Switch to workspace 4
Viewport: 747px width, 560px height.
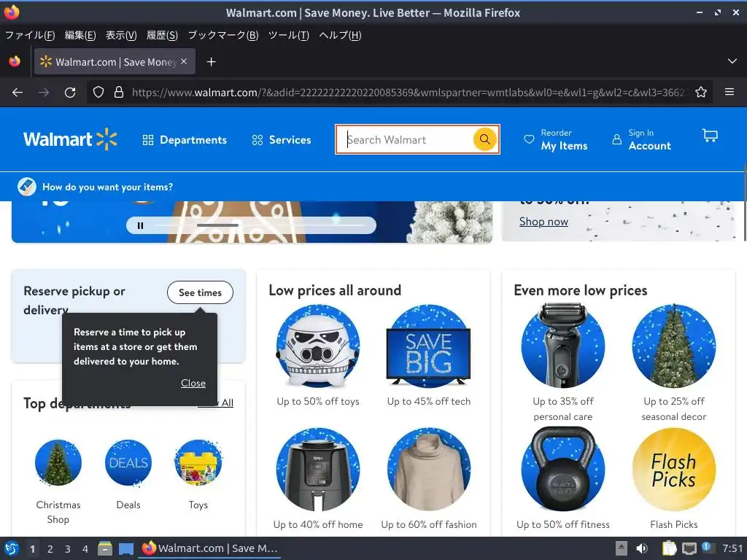point(85,549)
